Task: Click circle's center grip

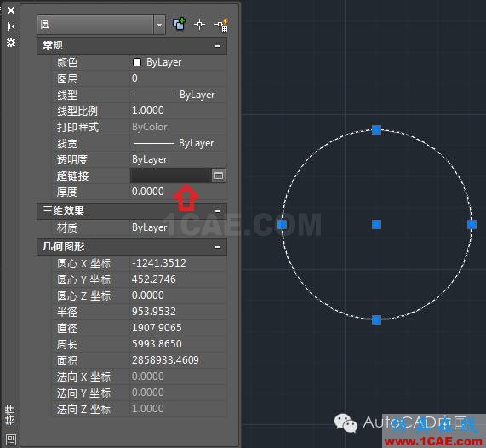Action: [x=376, y=224]
